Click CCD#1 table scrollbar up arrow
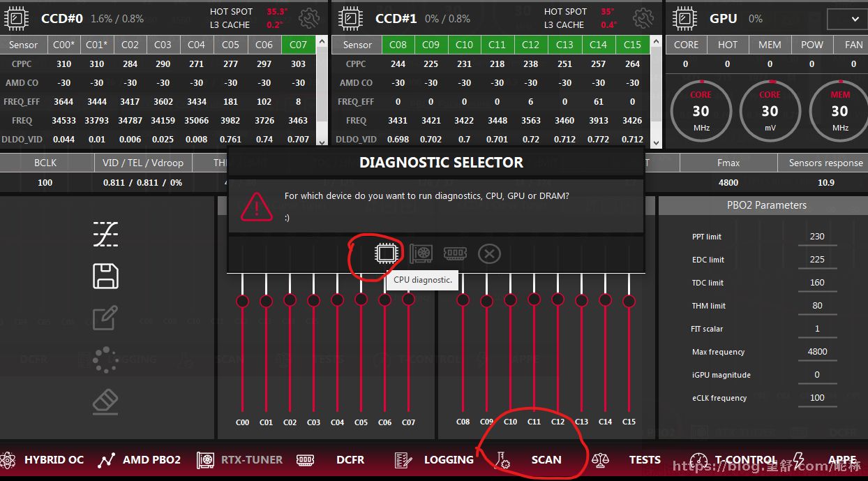The image size is (868, 481). coord(656,41)
